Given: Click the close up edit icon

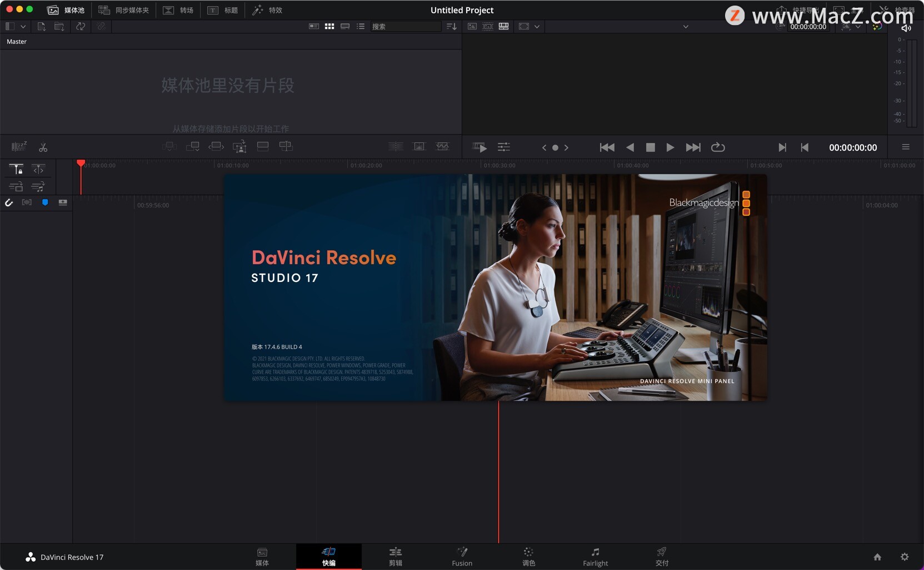Looking at the screenshot, I should click(239, 146).
